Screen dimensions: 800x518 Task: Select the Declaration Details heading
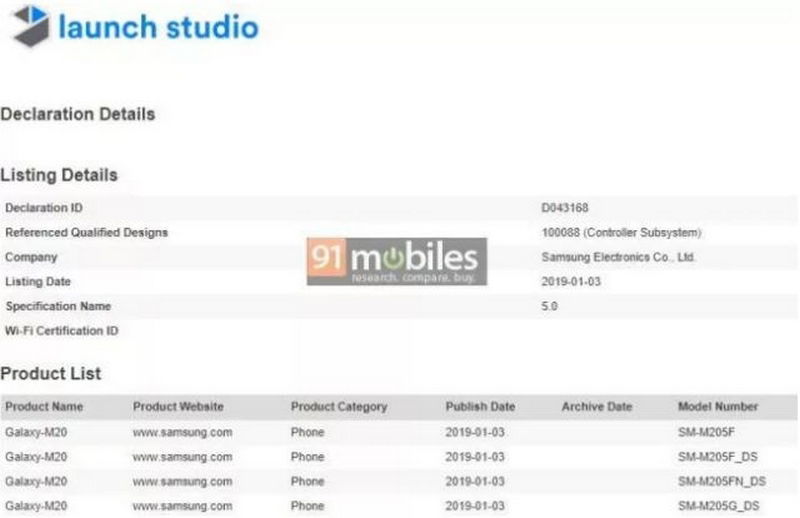[78, 114]
